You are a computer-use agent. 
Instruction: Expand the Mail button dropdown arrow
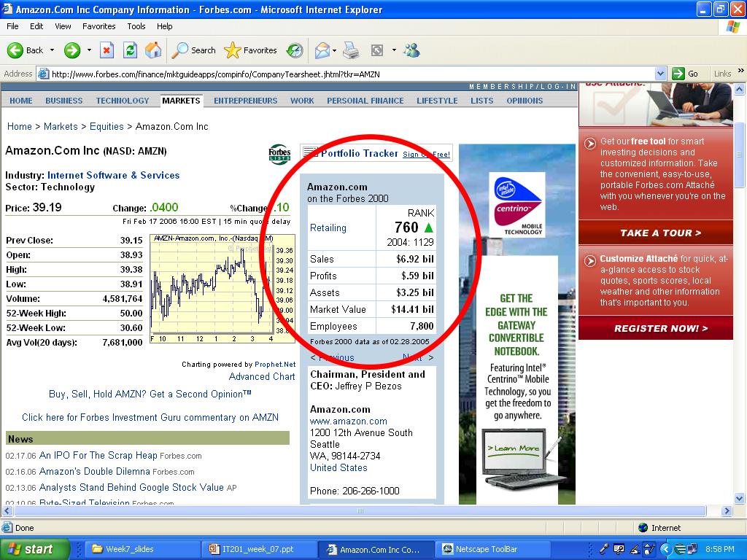tap(334, 50)
